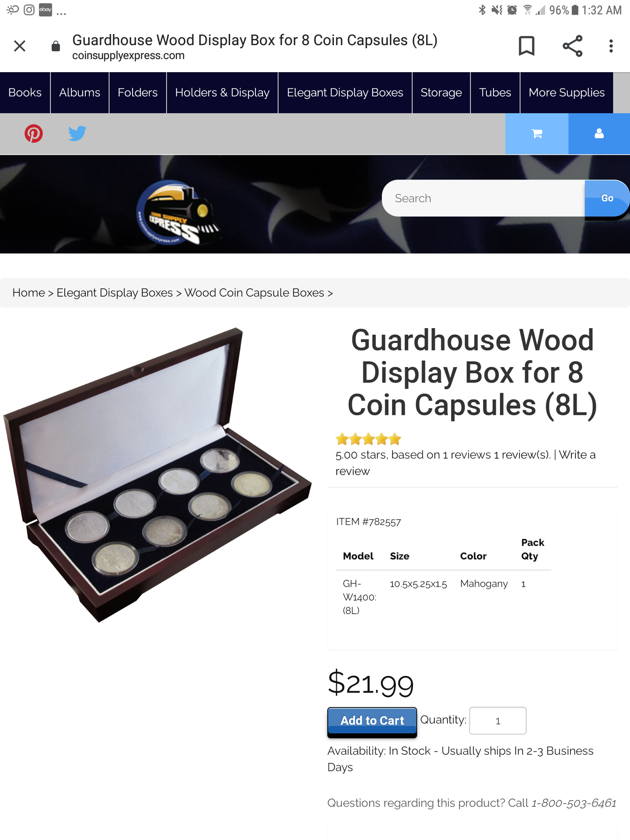The image size is (630, 840).
Task: Tap the padlock site security icon
Action: (56, 46)
